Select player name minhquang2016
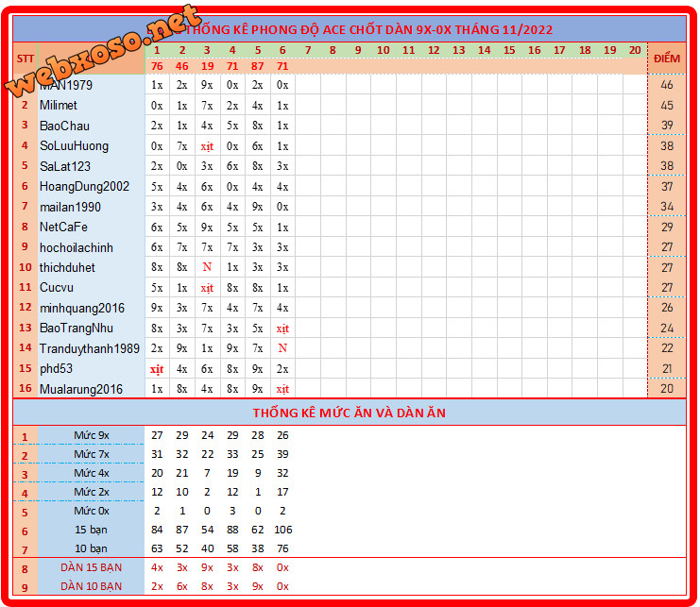700x607 pixels. 82,308
